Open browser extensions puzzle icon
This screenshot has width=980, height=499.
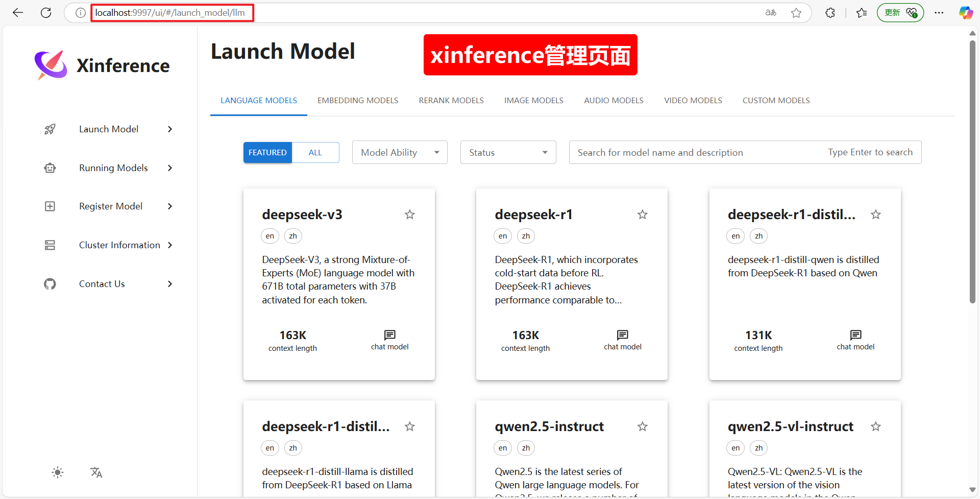click(830, 13)
